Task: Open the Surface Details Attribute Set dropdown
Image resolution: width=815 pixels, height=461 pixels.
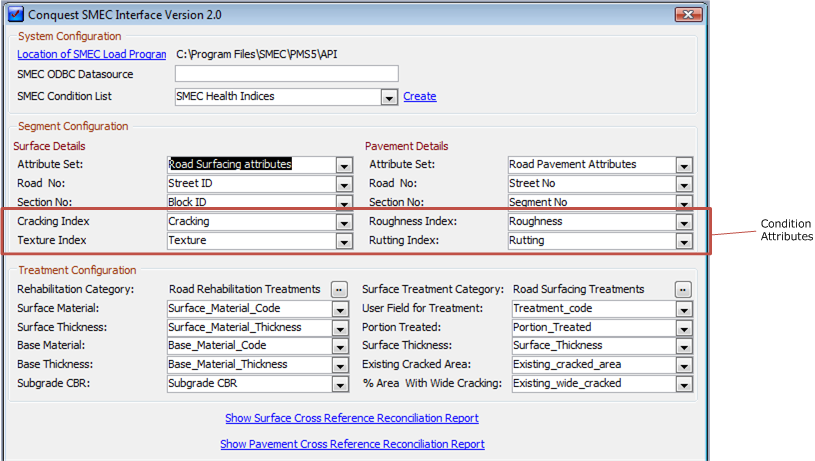Action: [x=344, y=165]
